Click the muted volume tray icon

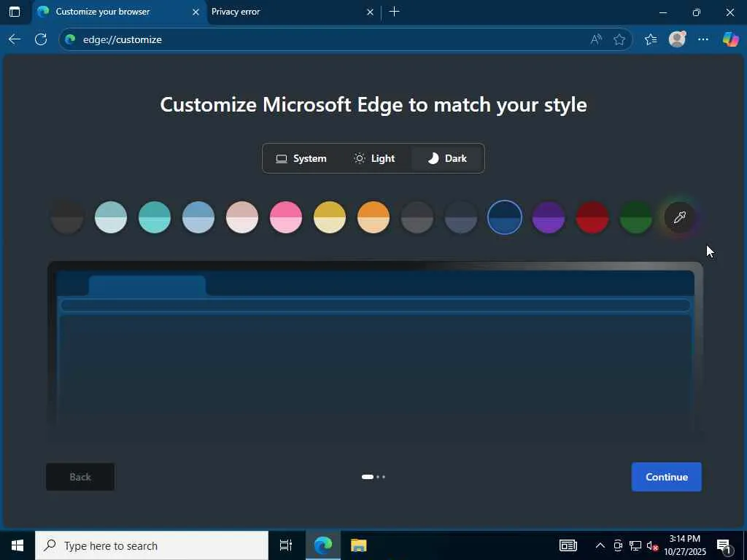click(652, 545)
